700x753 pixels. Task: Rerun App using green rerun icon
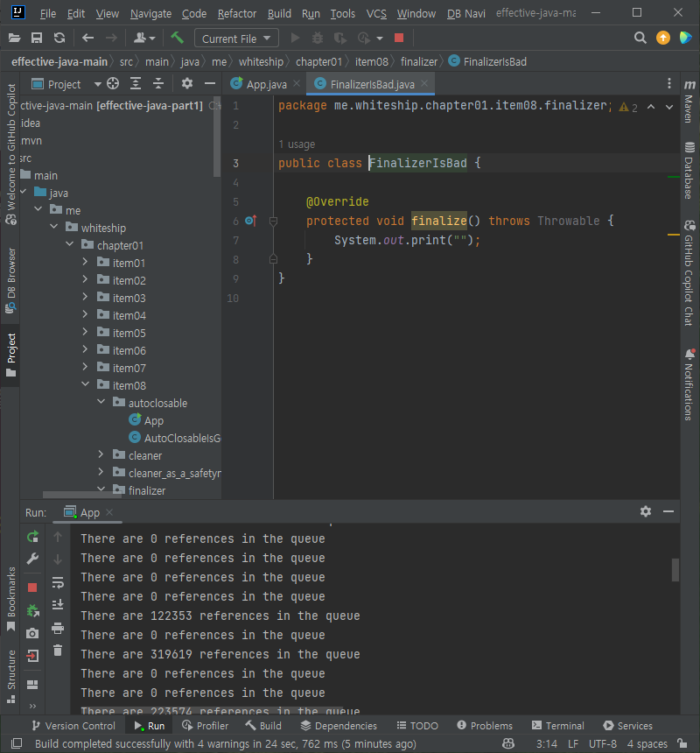coord(32,537)
